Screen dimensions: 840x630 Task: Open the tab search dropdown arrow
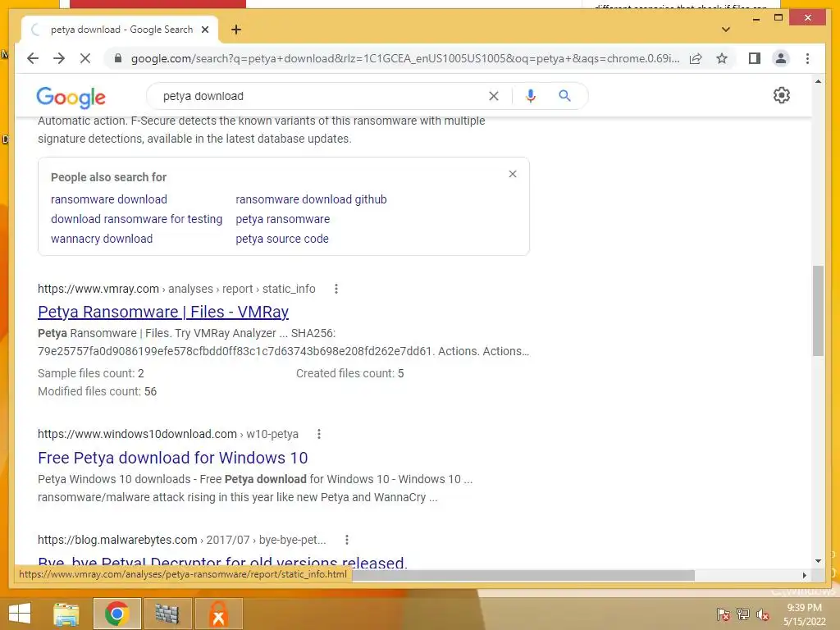[726, 30]
